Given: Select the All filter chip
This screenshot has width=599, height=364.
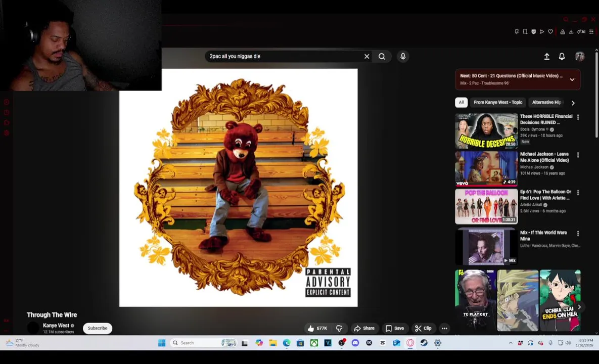Looking at the screenshot, I should tap(461, 102).
